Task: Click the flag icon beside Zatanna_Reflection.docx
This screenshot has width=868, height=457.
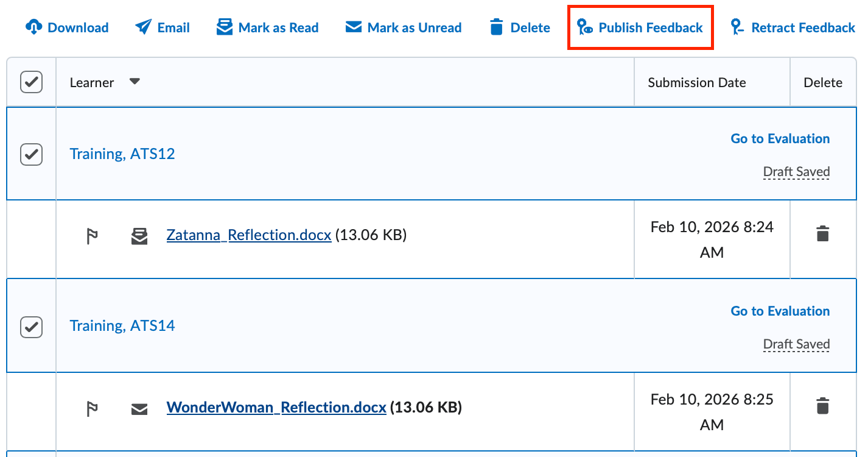Action: click(92, 236)
